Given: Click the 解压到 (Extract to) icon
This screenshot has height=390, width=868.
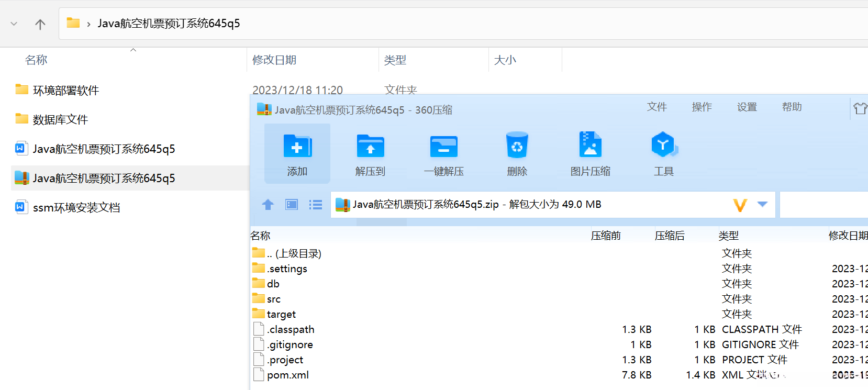Looking at the screenshot, I should coord(371,146).
